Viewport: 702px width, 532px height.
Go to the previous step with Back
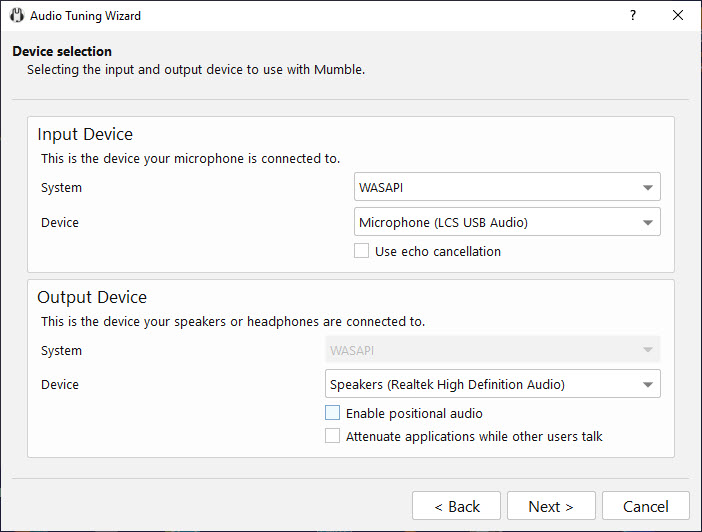[456, 506]
